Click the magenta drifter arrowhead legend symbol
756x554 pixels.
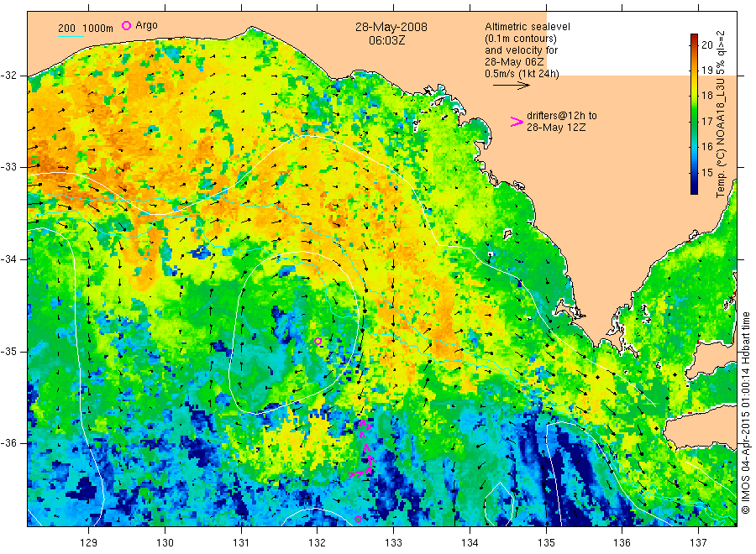pos(517,122)
